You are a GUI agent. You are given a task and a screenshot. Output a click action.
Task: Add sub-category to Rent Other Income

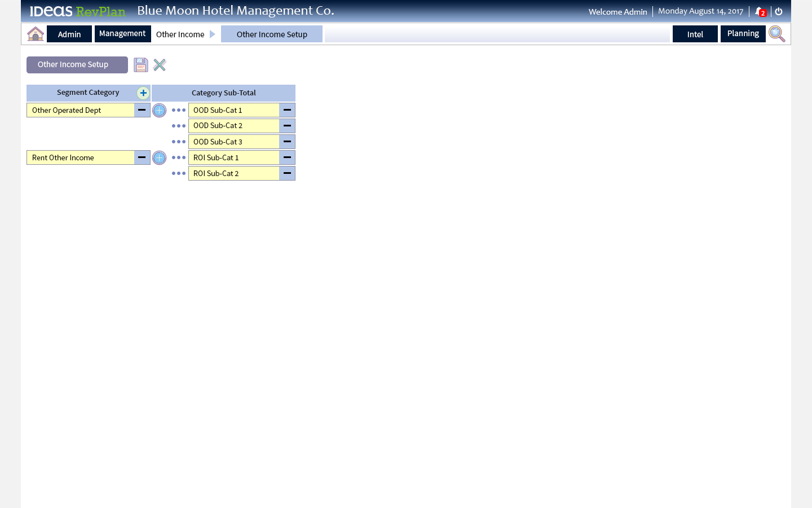160,158
